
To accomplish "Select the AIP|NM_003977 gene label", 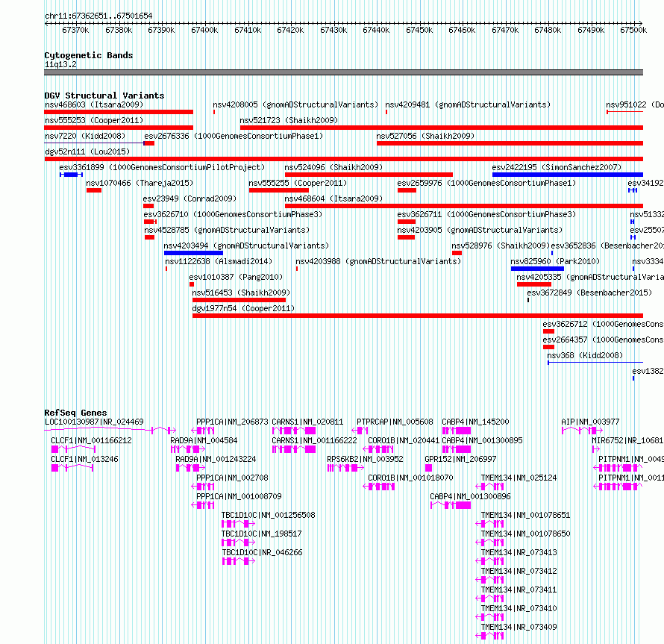I will [590, 422].
